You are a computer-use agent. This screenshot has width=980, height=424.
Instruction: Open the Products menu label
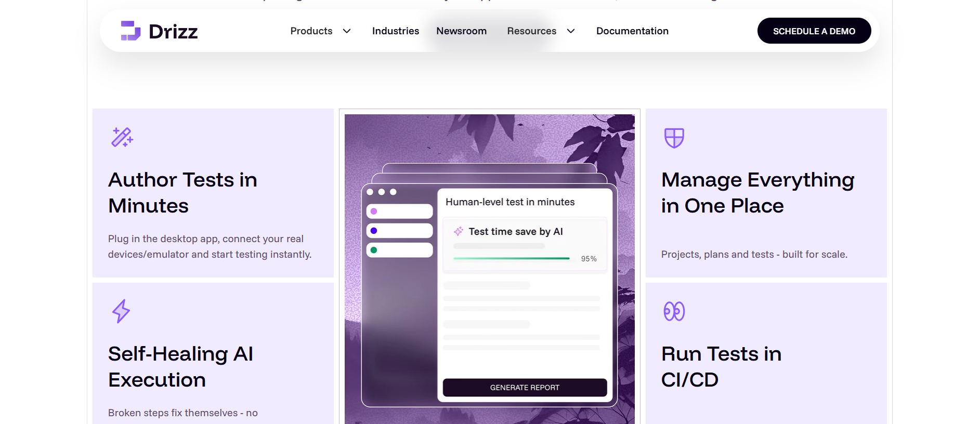click(x=311, y=31)
